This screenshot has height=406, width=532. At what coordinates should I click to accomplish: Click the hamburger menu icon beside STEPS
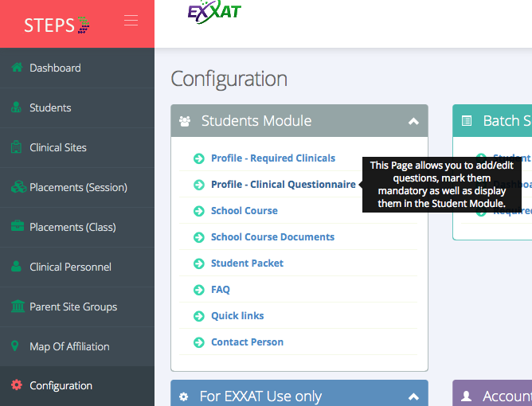point(131,21)
